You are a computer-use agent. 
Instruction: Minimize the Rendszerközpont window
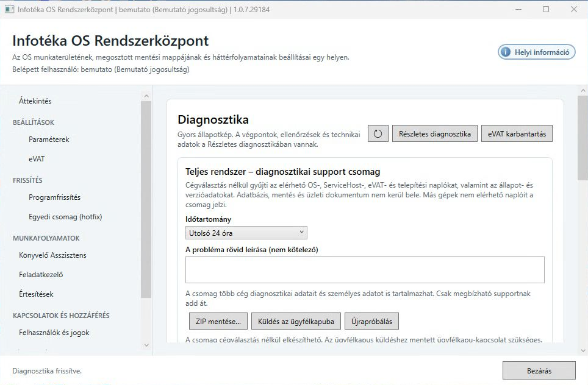518,9
